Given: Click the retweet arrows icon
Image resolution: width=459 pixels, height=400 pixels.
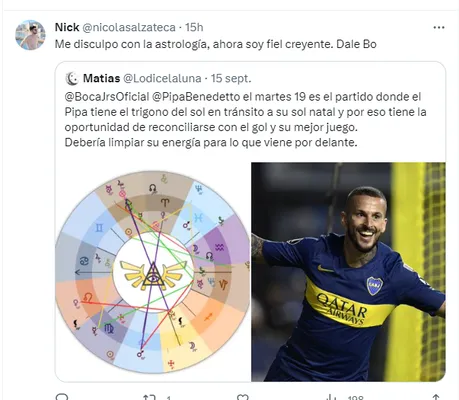Looking at the screenshot, I should click(x=149, y=397).
